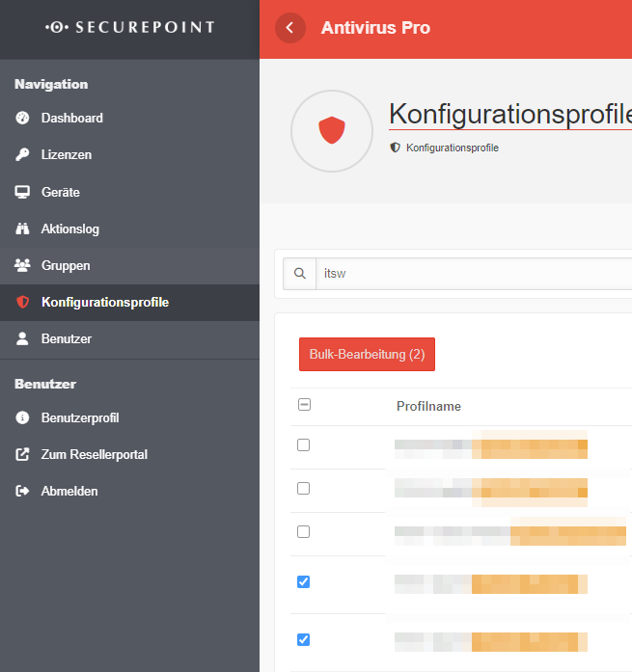Open the Benutzerprofil menu item

(79, 418)
